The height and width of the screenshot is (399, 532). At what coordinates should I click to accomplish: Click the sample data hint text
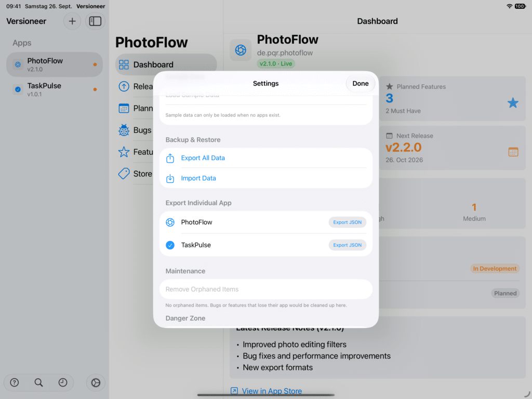tap(223, 115)
